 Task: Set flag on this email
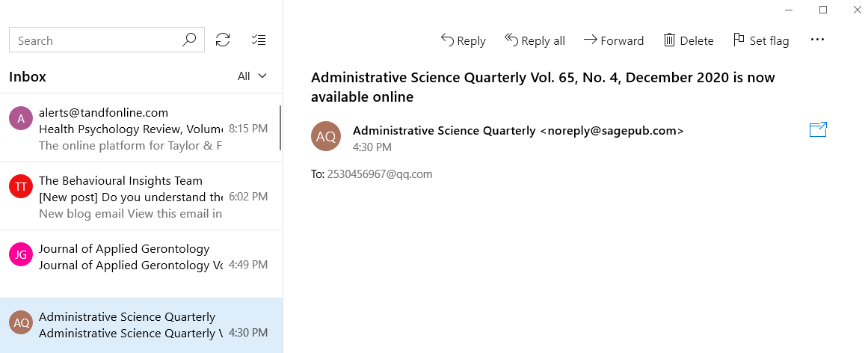coord(760,40)
